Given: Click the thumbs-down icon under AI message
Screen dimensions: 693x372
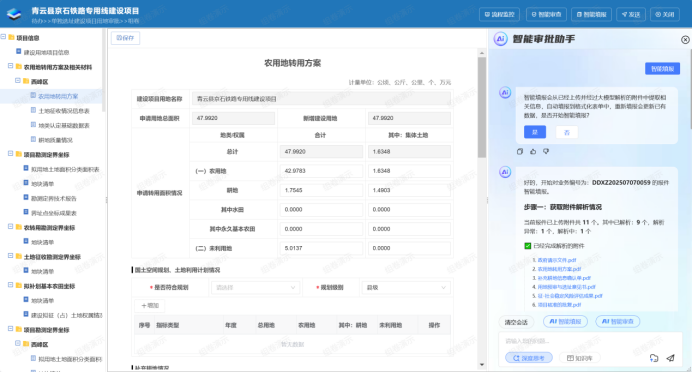Looking at the screenshot, I should click(546, 152).
